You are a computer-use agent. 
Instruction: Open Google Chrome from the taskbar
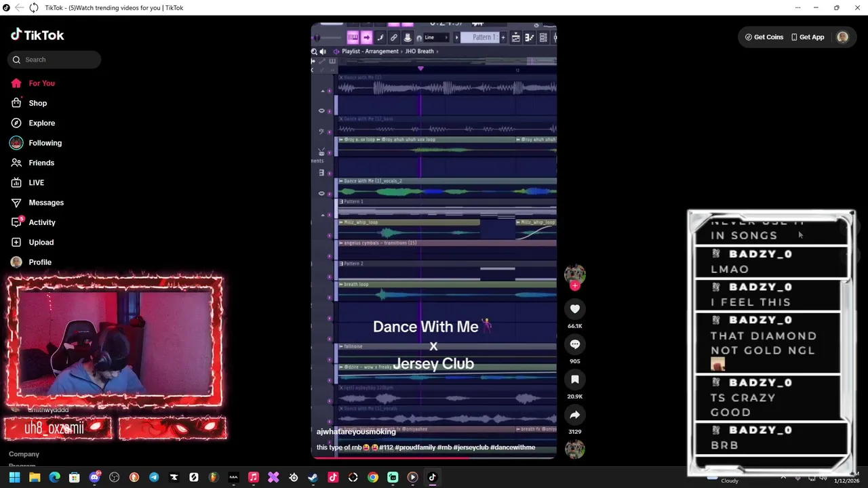tap(372, 477)
